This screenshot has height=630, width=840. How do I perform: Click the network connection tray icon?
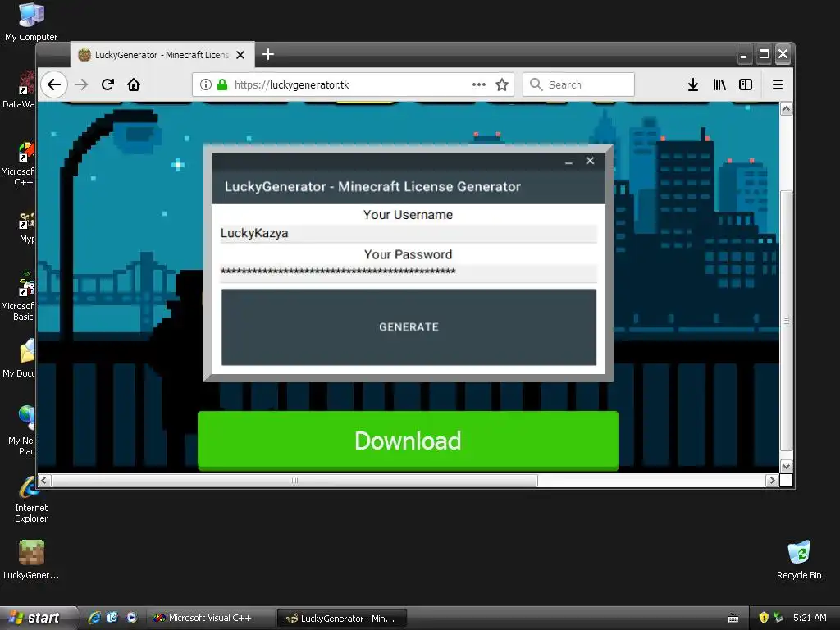click(x=779, y=618)
